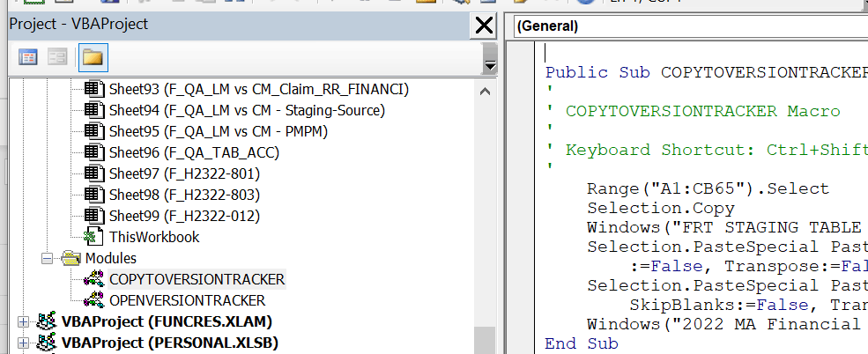The height and width of the screenshot is (354, 868).
Task: Toggle Folders view in Project panel
Action: (x=93, y=57)
